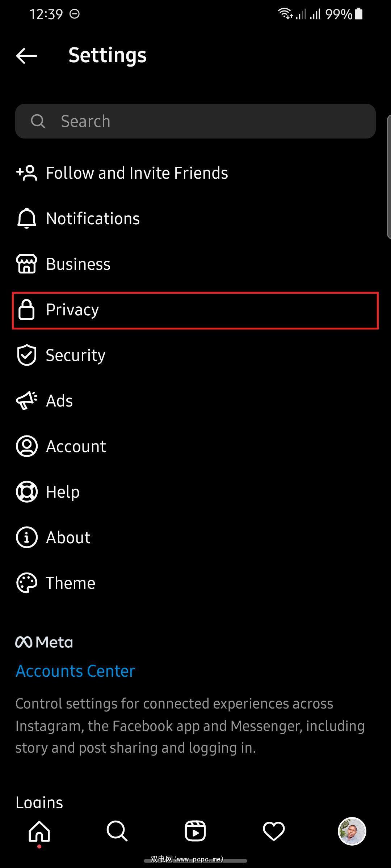
Task: Go to the Home feed tab
Action: 39,831
